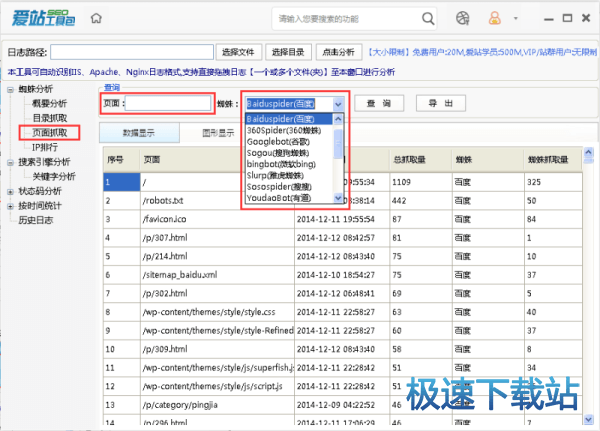Select 概要分析 in the tree
The height and width of the screenshot is (431, 600).
point(49,103)
